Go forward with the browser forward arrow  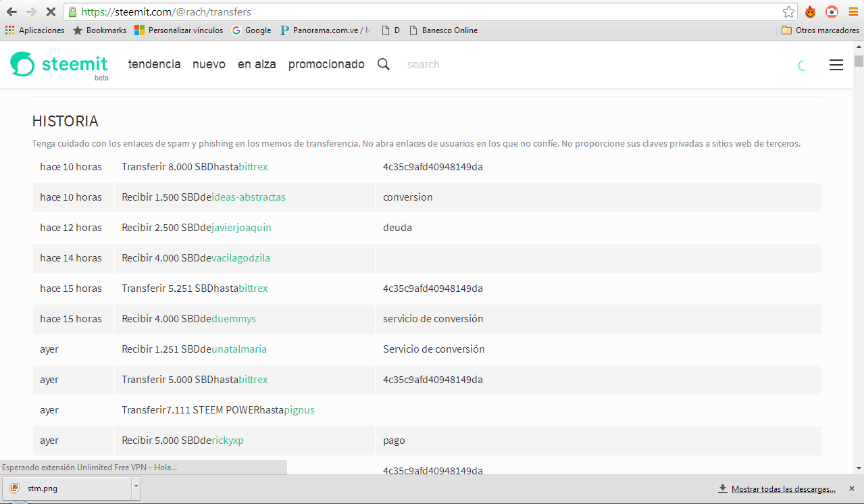tap(31, 11)
